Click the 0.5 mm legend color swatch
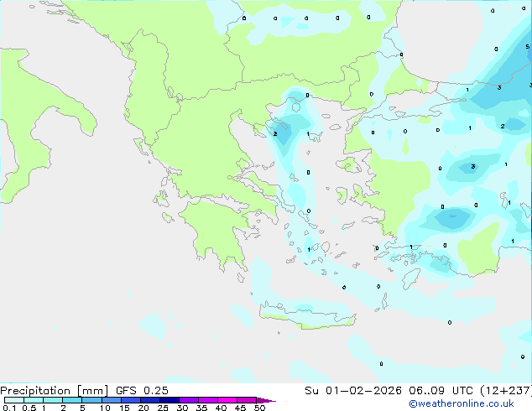The width and height of the screenshot is (532, 411). [x=34, y=400]
